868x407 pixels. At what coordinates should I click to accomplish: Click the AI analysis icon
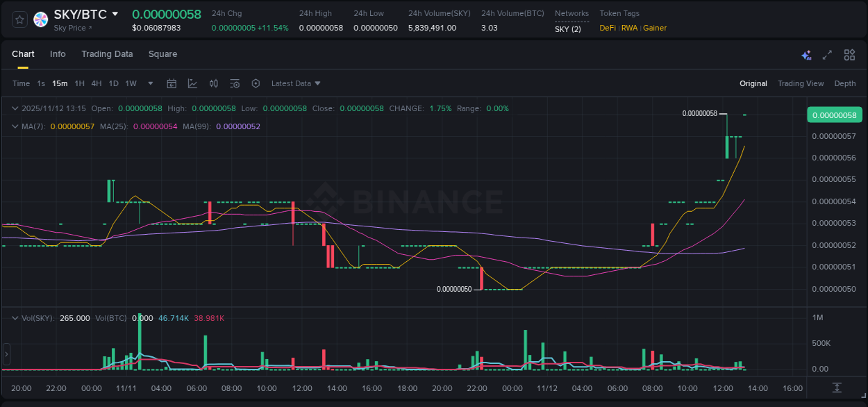(806, 54)
